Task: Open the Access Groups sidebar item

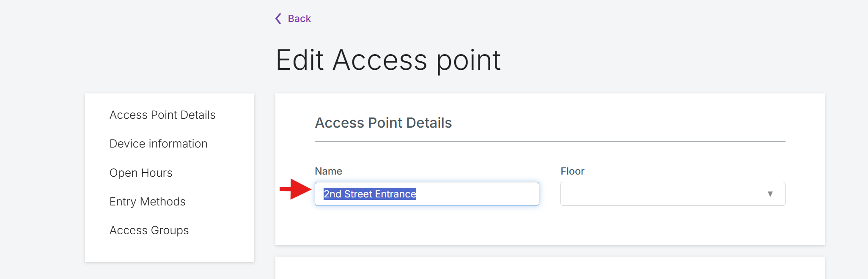Action: pyautogui.click(x=149, y=230)
